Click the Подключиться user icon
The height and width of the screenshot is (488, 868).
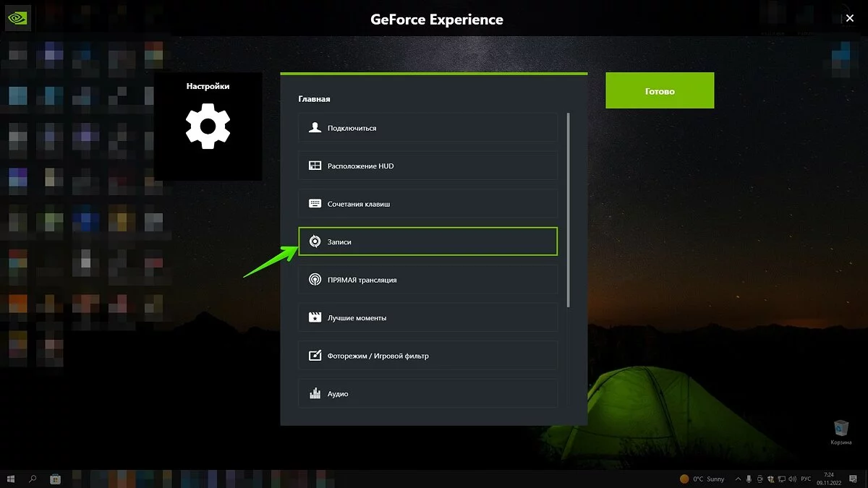coord(315,128)
